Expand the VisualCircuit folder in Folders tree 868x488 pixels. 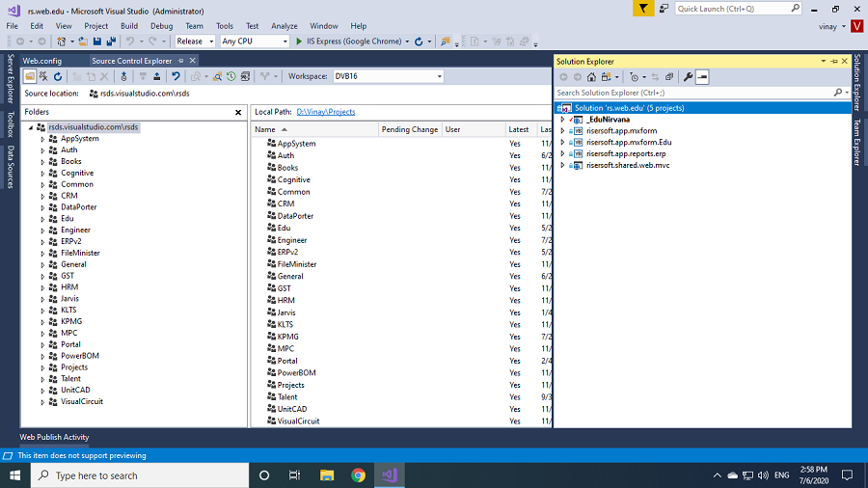pos(42,402)
